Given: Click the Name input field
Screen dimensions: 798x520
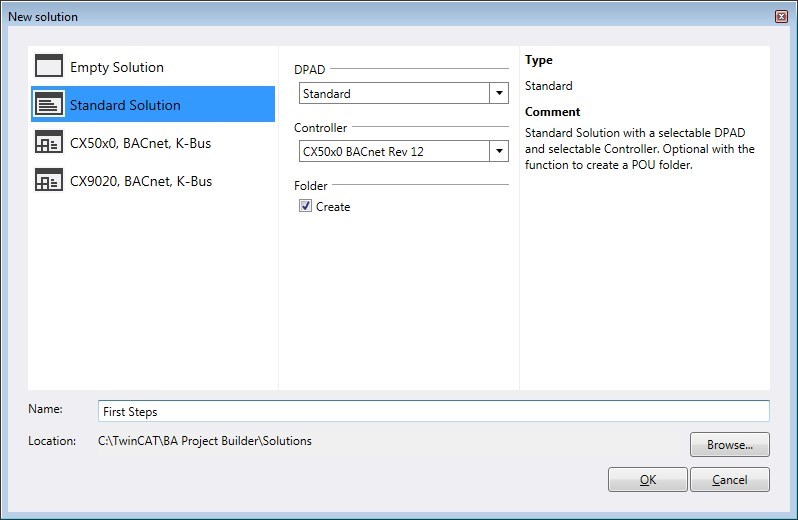Looking at the screenshot, I should pyautogui.click(x=434, y=411).
